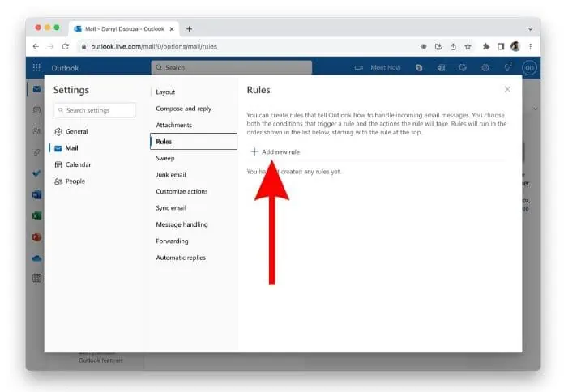Viewport: 568px width, 392px height.
Task: Click the Word app icon in sidebar
Action: coord(36,194)
